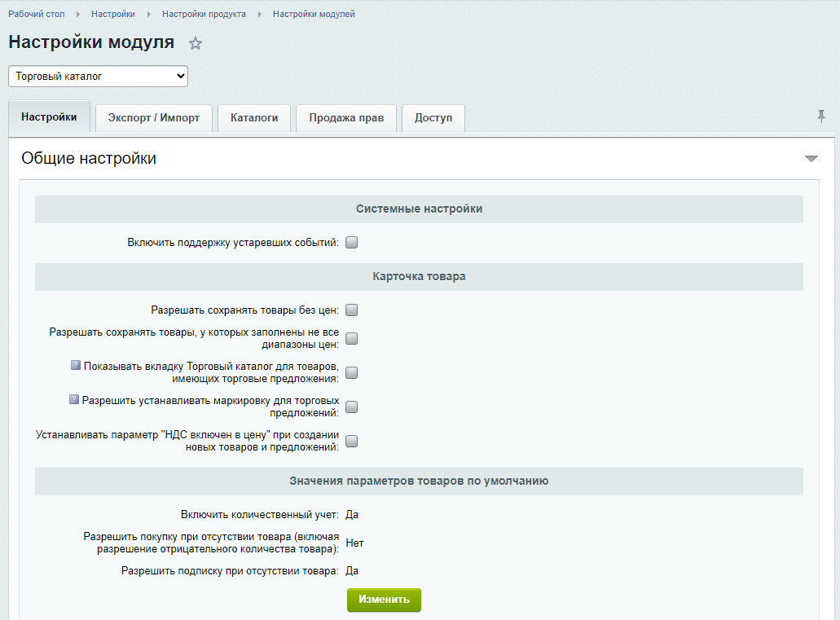
Task: Click the Да value of Включить количественный учет
Action: click(352, 515)
